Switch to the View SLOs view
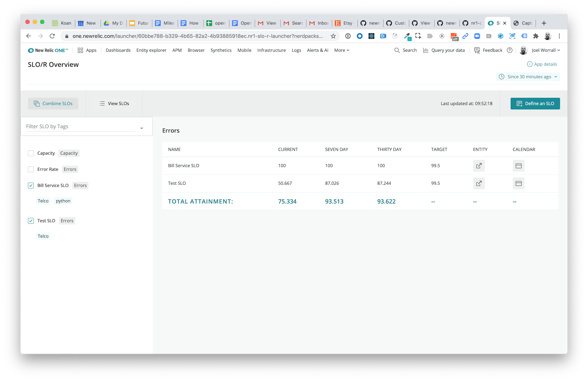Viewport: 588px width, 381px height. click(114, 104)
